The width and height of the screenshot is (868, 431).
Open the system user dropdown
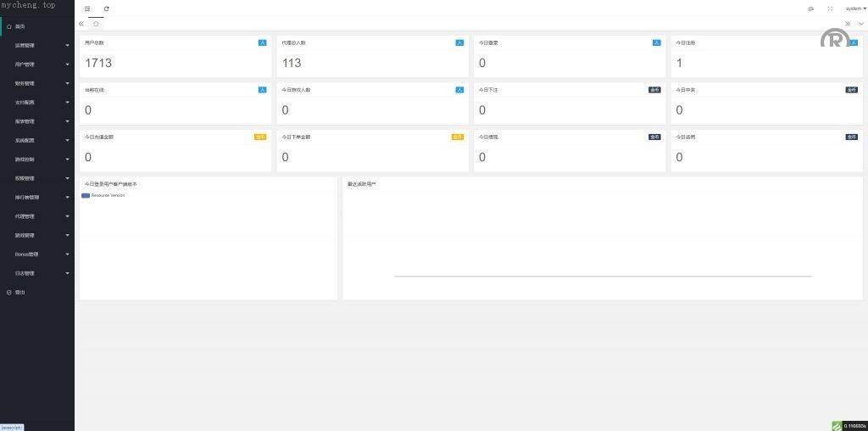click(855, 8)
